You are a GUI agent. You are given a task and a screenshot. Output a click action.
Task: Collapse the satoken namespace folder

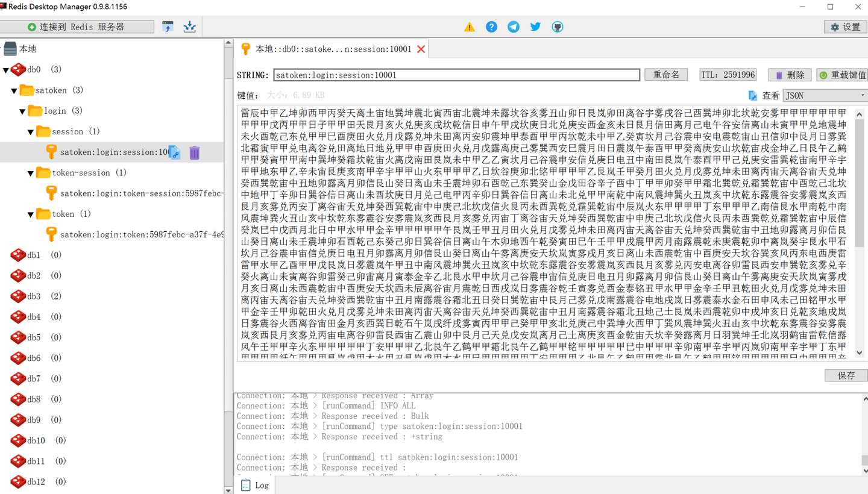(14, 90)
